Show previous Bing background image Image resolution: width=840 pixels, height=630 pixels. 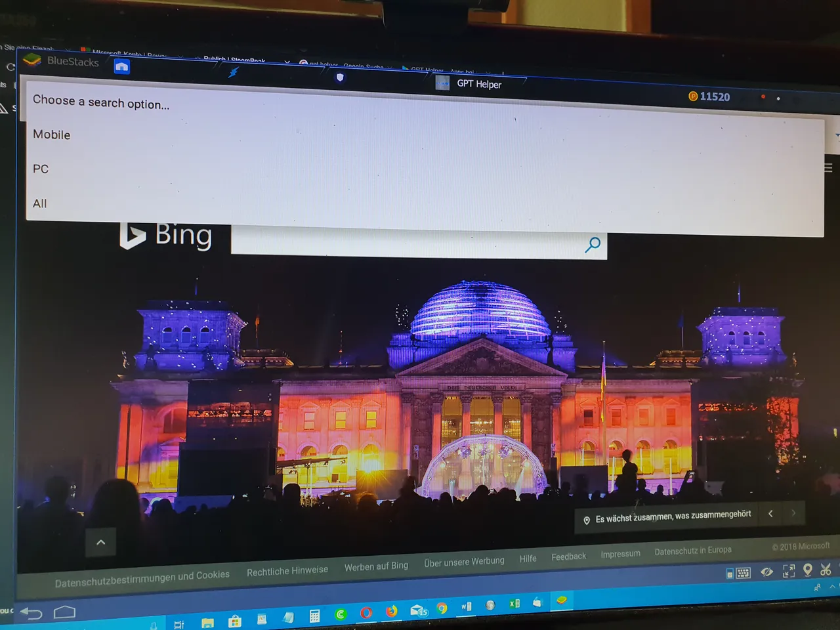[x=770, y=513]
